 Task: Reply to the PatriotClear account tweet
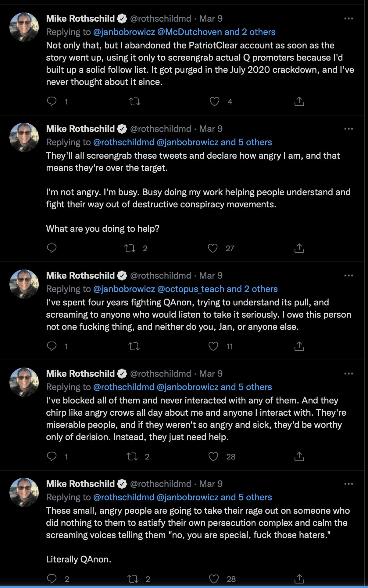pos(52,101)
